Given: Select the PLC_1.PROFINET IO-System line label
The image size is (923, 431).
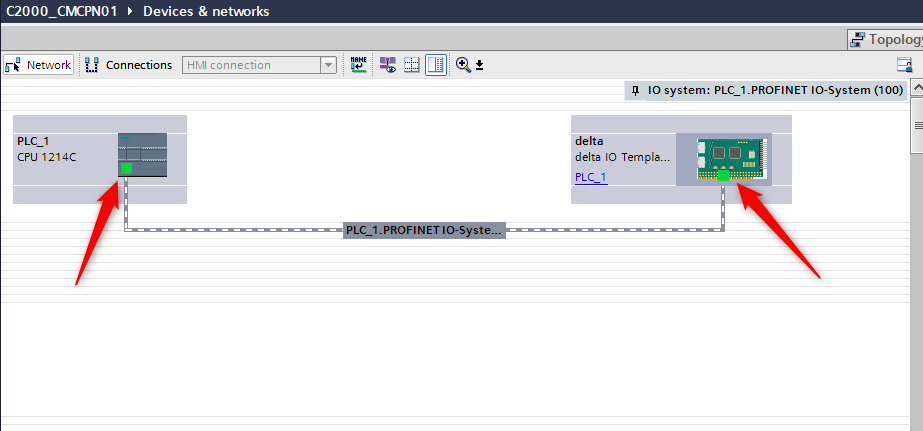Looking at the screenshot, I should [424, 230].
